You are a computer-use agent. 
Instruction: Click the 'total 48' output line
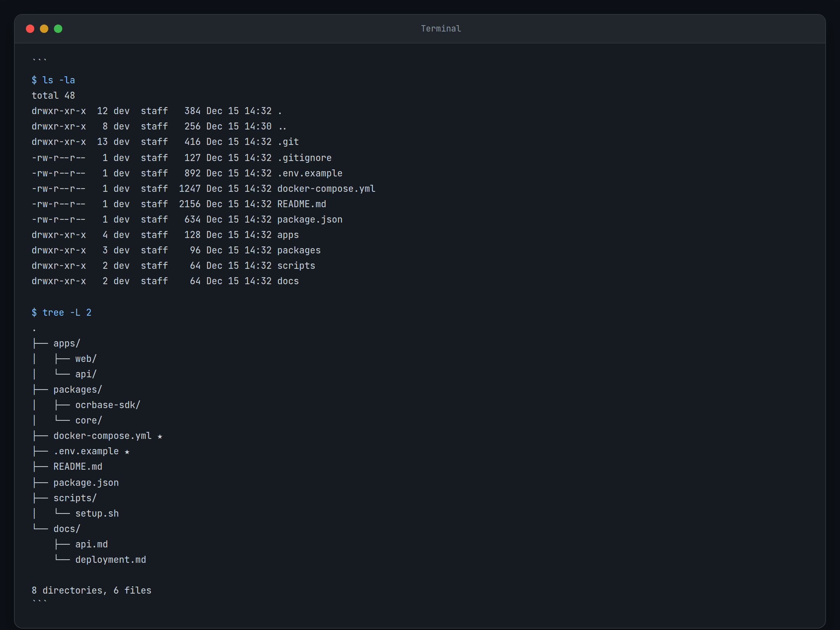pyautogui.click(x=53, y=96)
